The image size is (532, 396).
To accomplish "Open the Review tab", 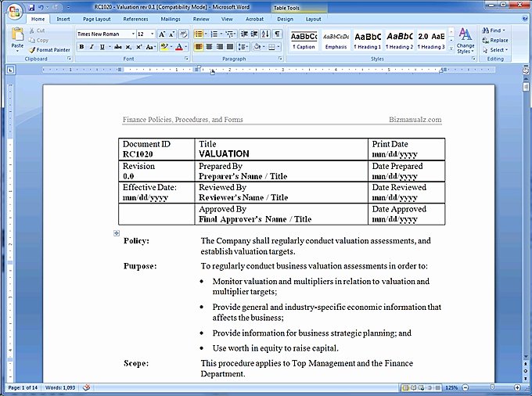I will pyautogui.click(x=201, y=19).
